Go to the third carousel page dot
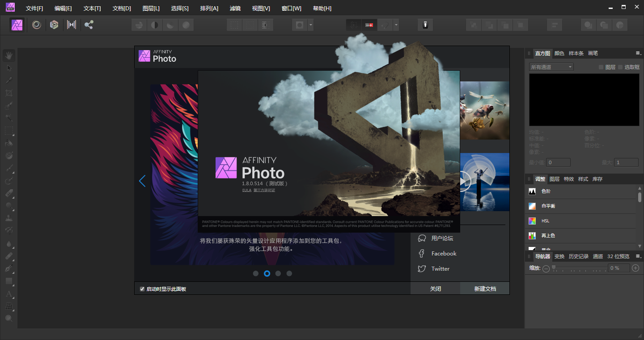The image size is (644, 340). [x=278, y=273]
